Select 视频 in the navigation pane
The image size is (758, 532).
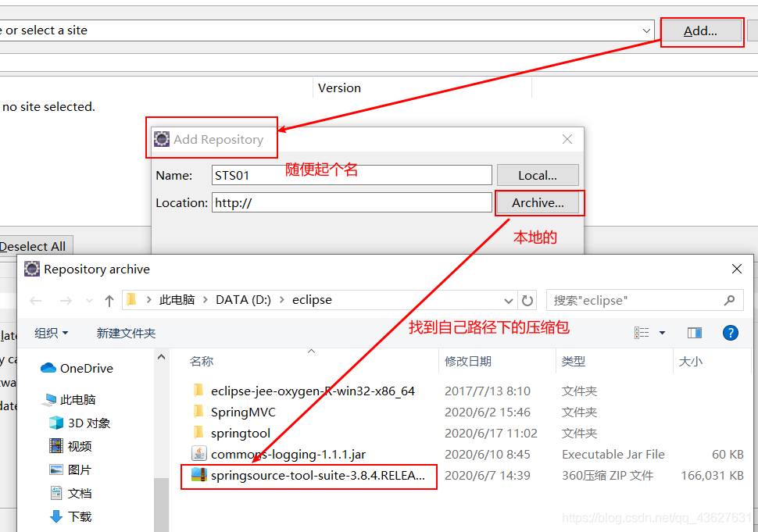pos(70,446)
